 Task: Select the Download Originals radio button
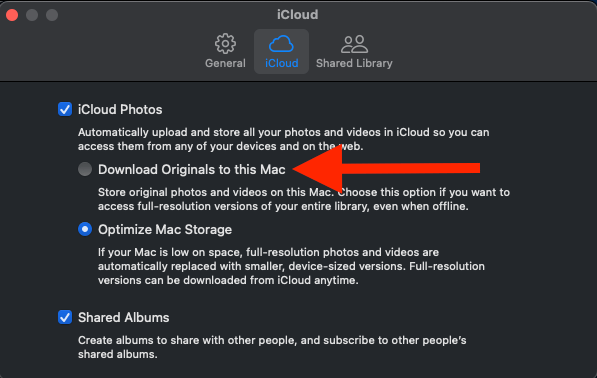(x=85, y=169)
